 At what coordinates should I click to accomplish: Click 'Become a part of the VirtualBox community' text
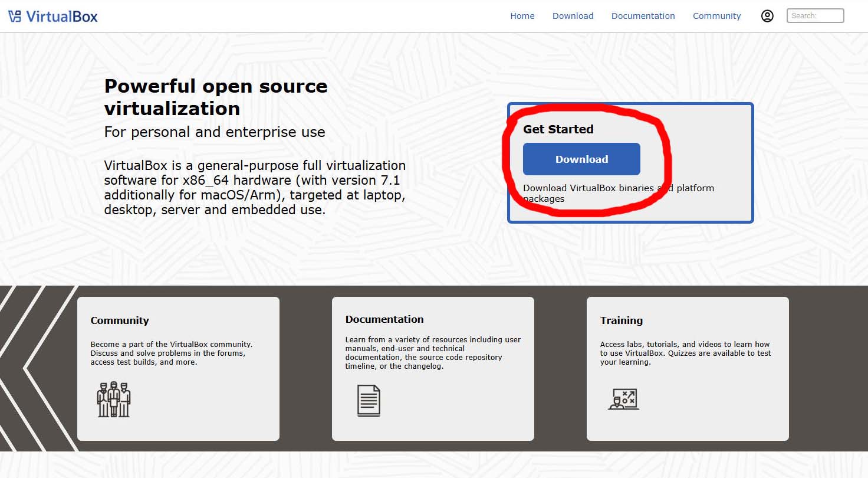click(172, 353)
